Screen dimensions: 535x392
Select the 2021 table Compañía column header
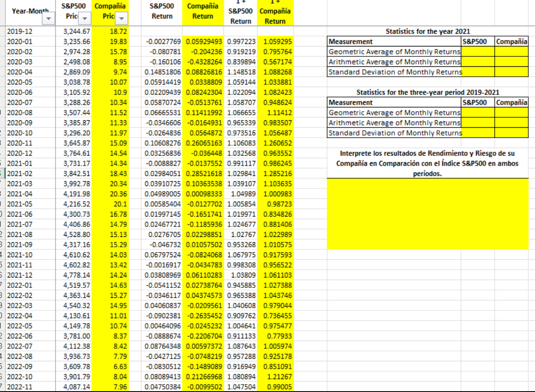tap(512, 41)
